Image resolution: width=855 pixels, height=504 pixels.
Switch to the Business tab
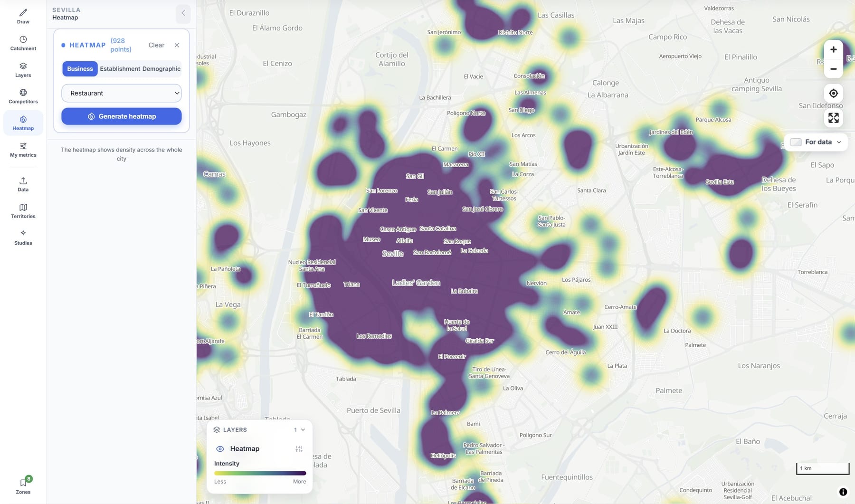click(80, 69)
